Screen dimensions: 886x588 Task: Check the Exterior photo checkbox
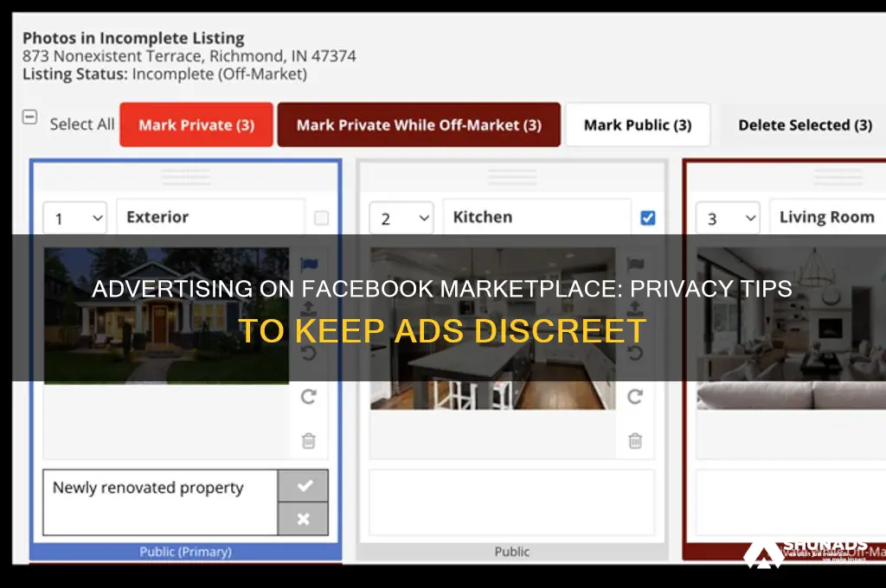point(322,218)
